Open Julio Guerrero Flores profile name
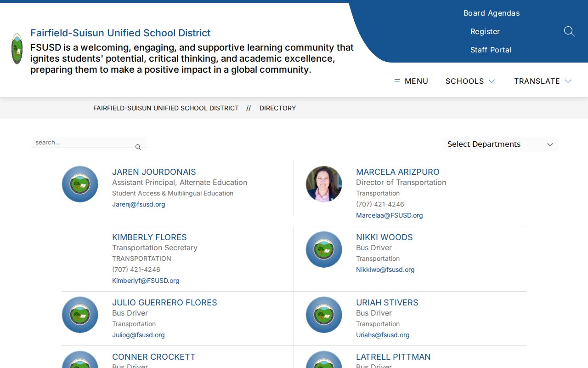 [164, 302]
